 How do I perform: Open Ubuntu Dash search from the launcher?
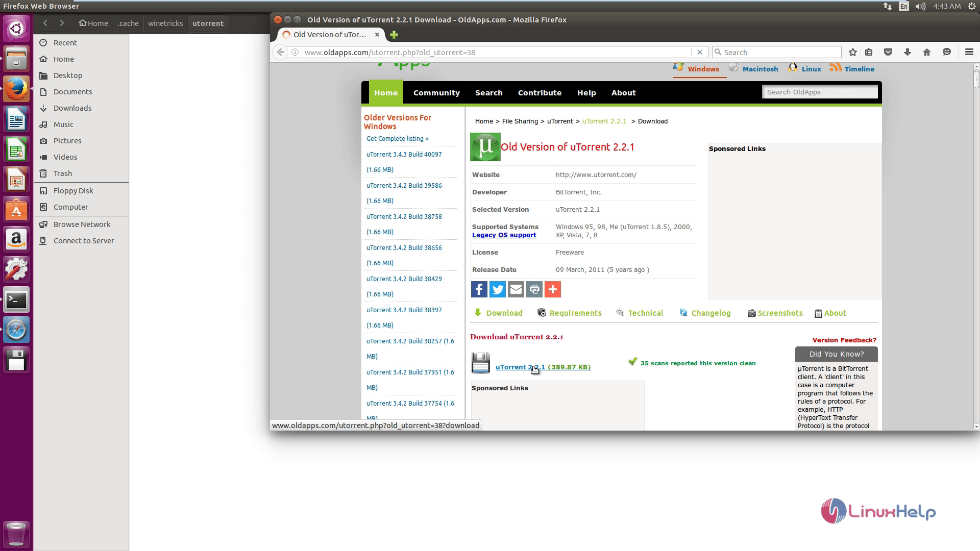pyautogui.click(x=16, y=28)
